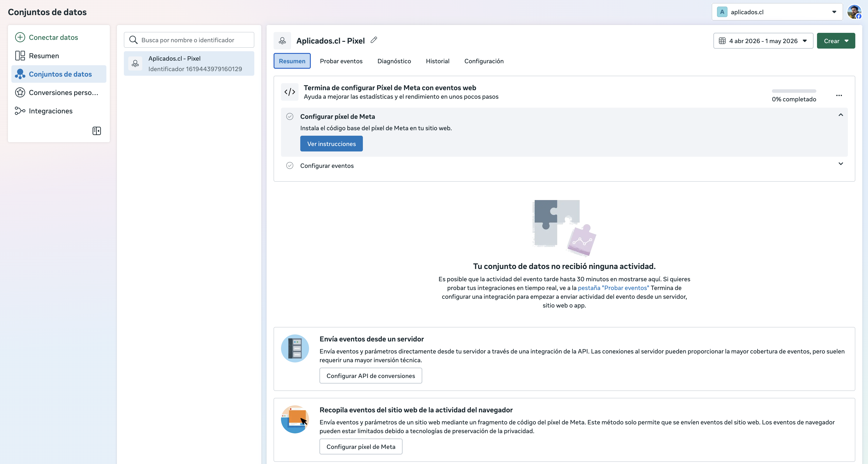Click the Aplicados.cl - Pixel header title
Viewport: 868px width, 464px height.
(x=330, y=41)
